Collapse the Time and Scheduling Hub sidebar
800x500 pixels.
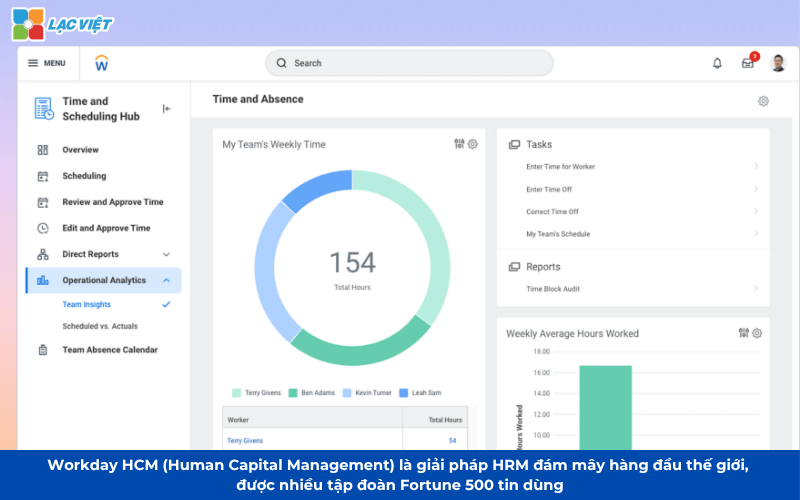coord(166,109)
